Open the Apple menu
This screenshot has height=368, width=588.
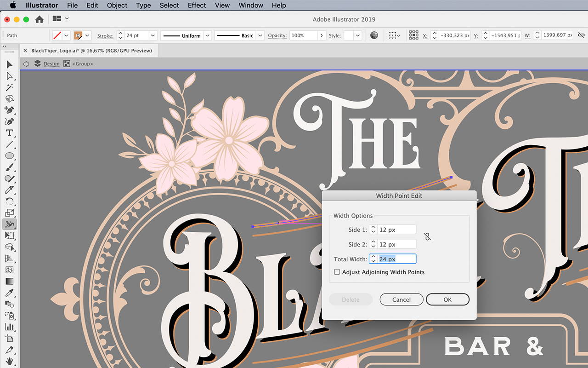click(12, 6)
